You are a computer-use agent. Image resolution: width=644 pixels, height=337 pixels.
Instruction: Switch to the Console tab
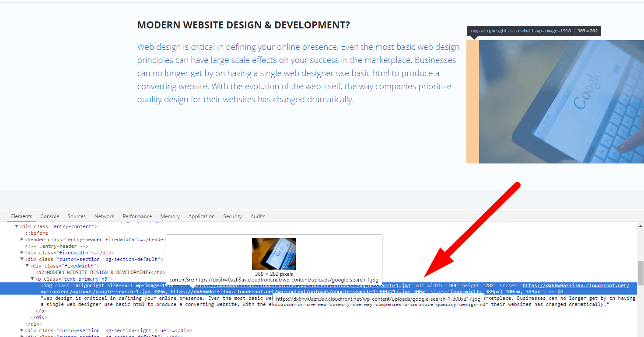tap(49, 216)
